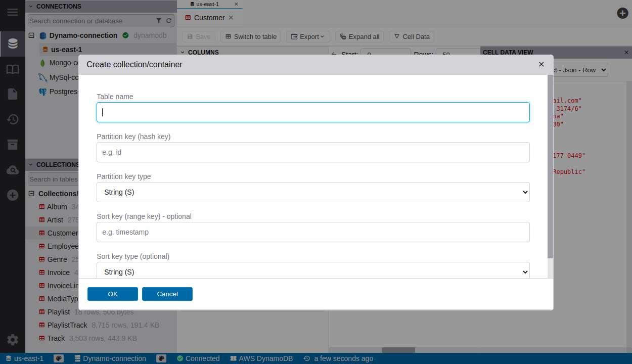The image size is (632, 364).
Task: Click the dialog vertical scrollbar
Action: pos(550,167)
